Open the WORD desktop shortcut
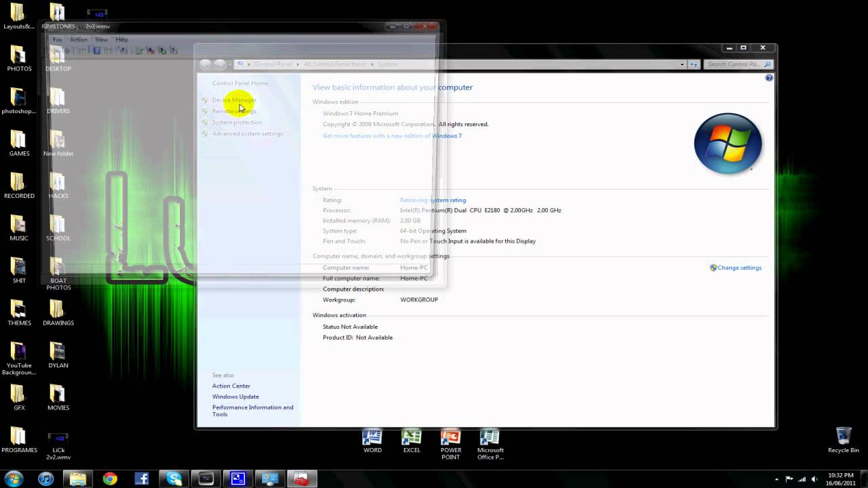Viewport: 868px width, 488px height. 372,441
